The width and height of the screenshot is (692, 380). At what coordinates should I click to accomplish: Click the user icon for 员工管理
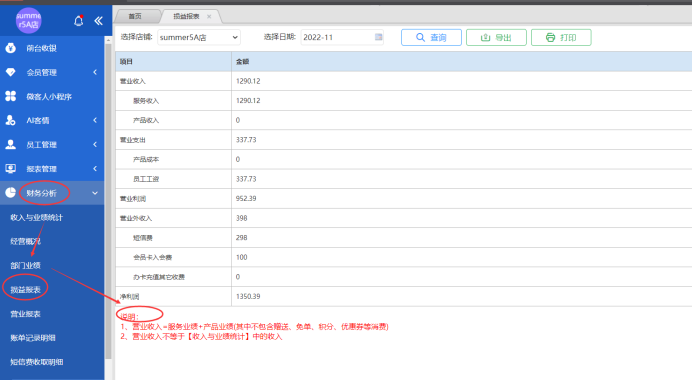coord(11,144)
